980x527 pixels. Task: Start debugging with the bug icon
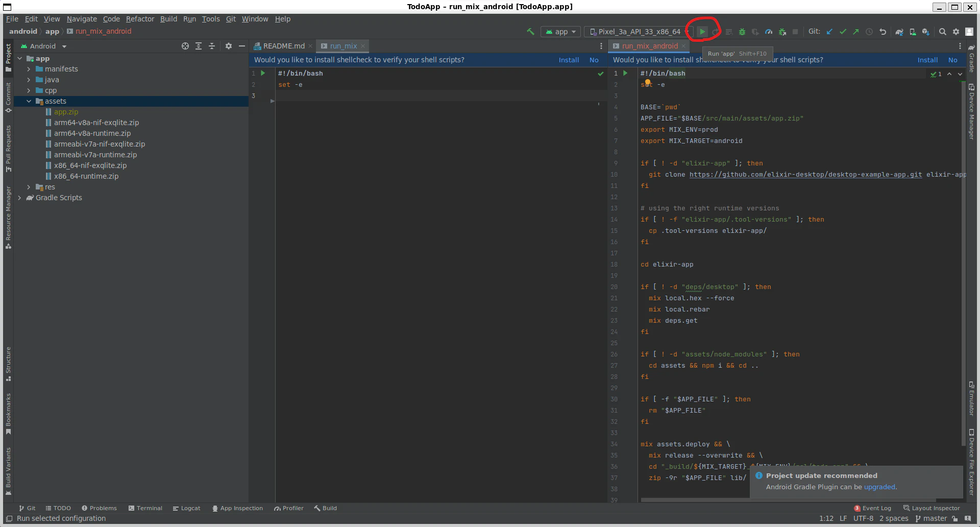[x=742, y=32]
